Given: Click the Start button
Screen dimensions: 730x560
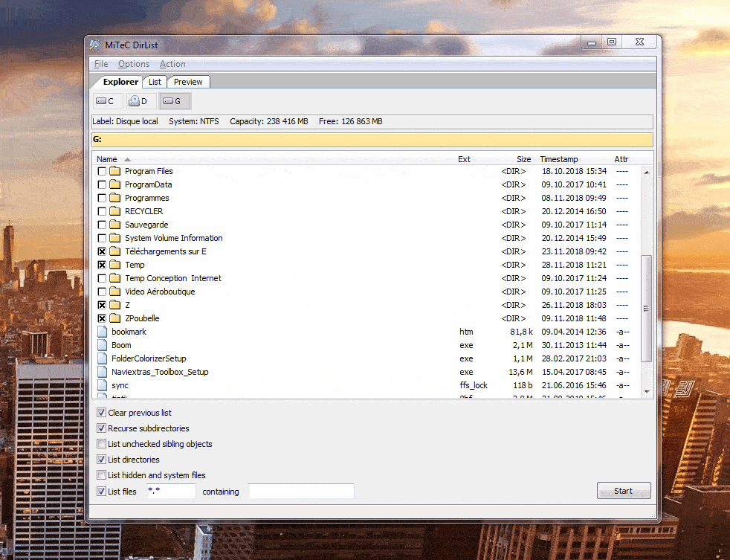Looking at the screenshot, I should point(624,491).
